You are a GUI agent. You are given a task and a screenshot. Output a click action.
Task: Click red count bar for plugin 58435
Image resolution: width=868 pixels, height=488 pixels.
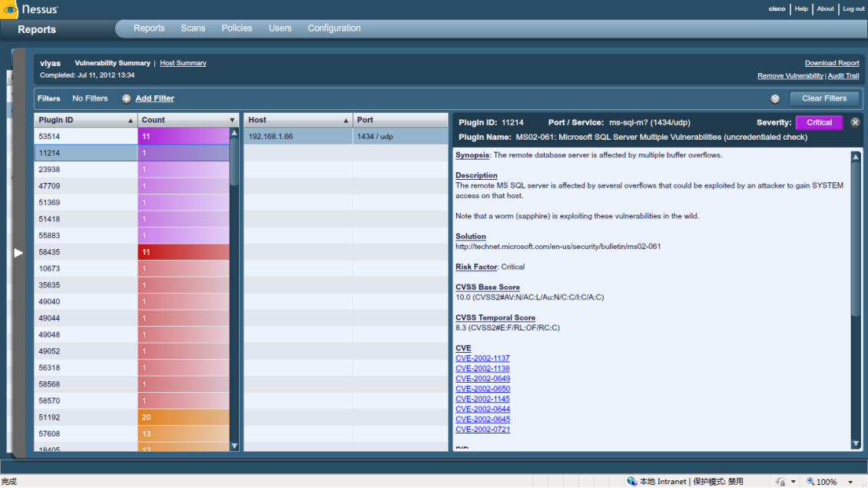point(184,252)
